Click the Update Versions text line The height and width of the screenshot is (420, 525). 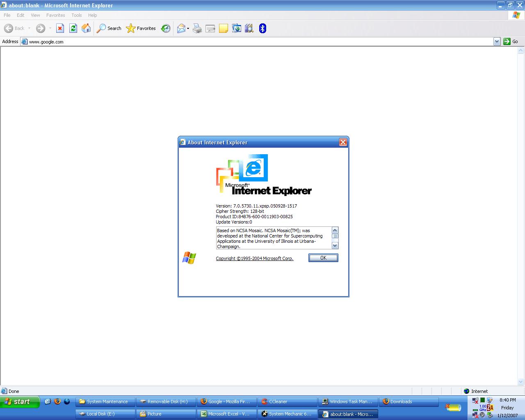pyautogui.click(x=234, y=222)
